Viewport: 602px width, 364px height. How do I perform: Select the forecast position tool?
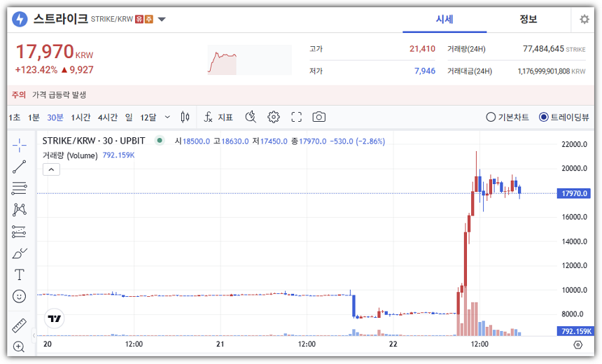19,232
